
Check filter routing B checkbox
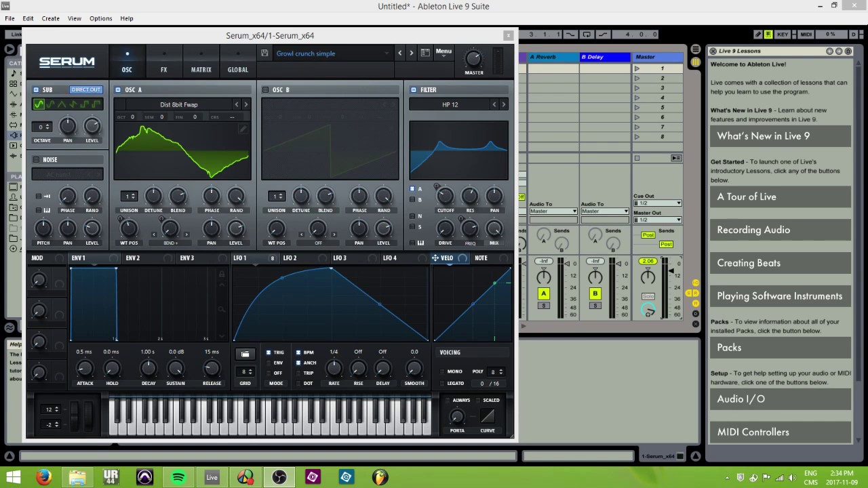pos(412,200)
